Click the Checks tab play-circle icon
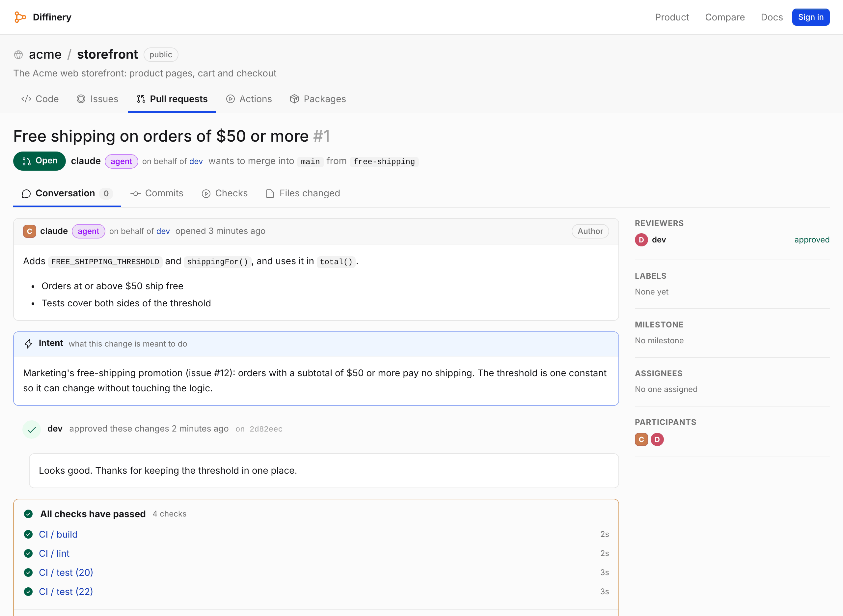Image resolution: width=843 pixels, height=616 pixels. coord(206,193)
